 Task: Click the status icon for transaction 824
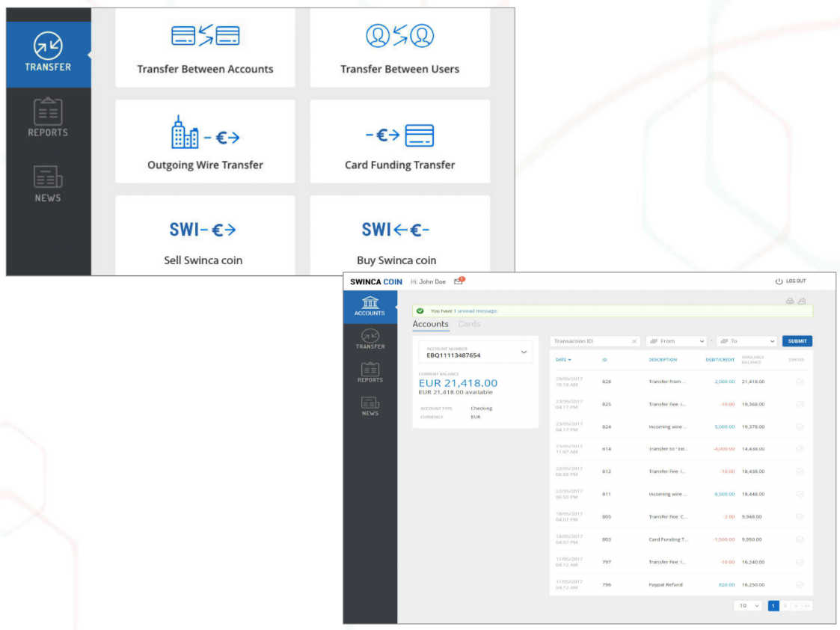click(800, 427)
